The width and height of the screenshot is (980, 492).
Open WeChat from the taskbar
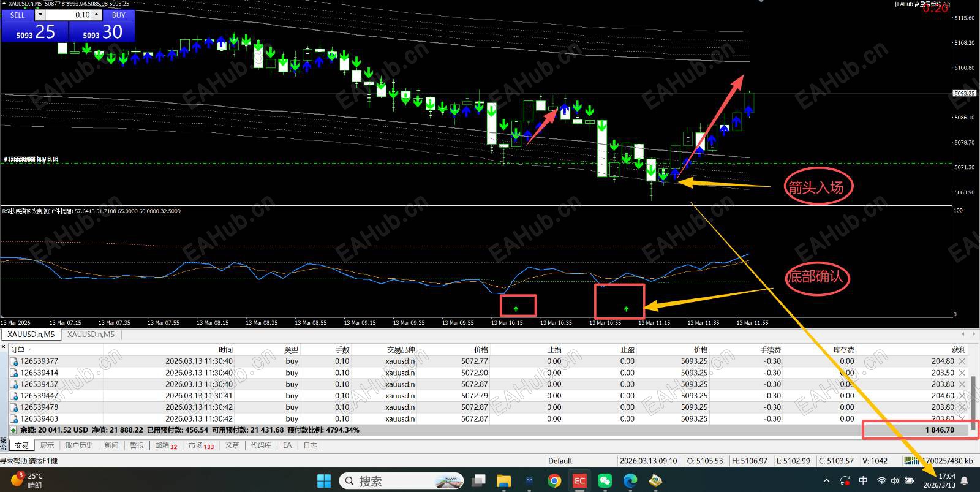pos(605,480)
